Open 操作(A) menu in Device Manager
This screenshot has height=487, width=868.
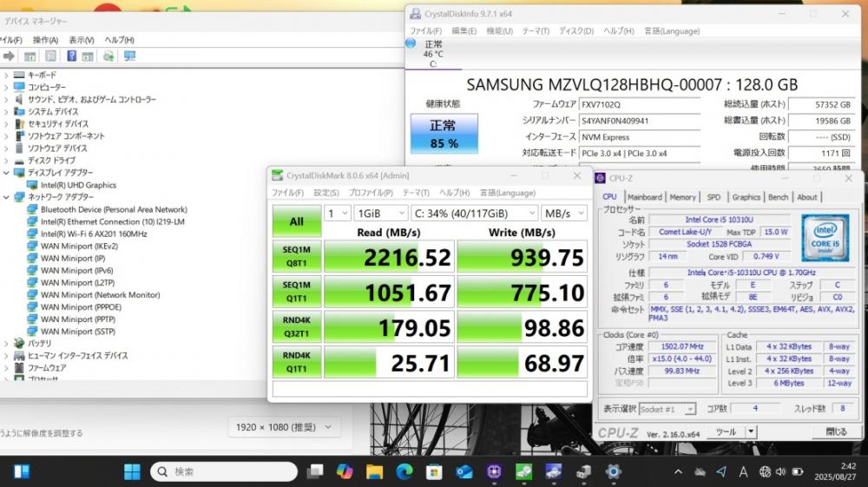click(x=45, y=40)
